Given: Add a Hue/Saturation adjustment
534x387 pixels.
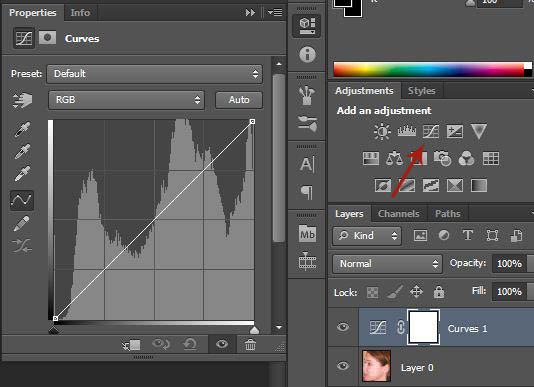Looking at the screenshot, I should click(371, 158).
